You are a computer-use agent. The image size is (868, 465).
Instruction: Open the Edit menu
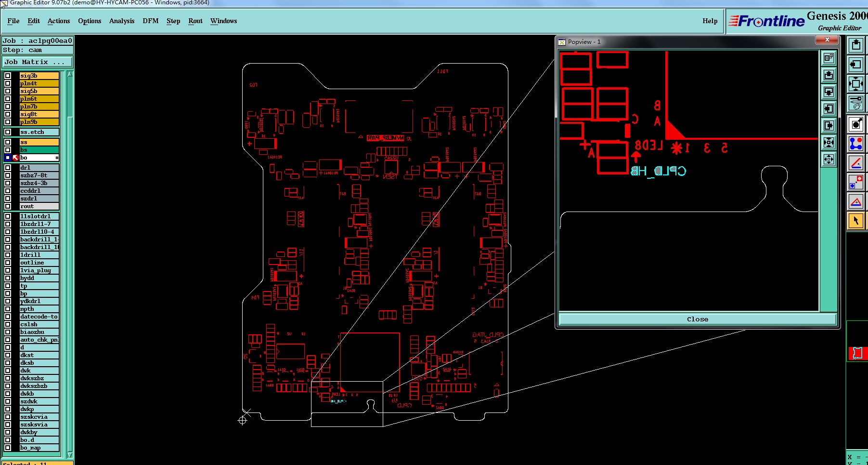tap(34, 21)
